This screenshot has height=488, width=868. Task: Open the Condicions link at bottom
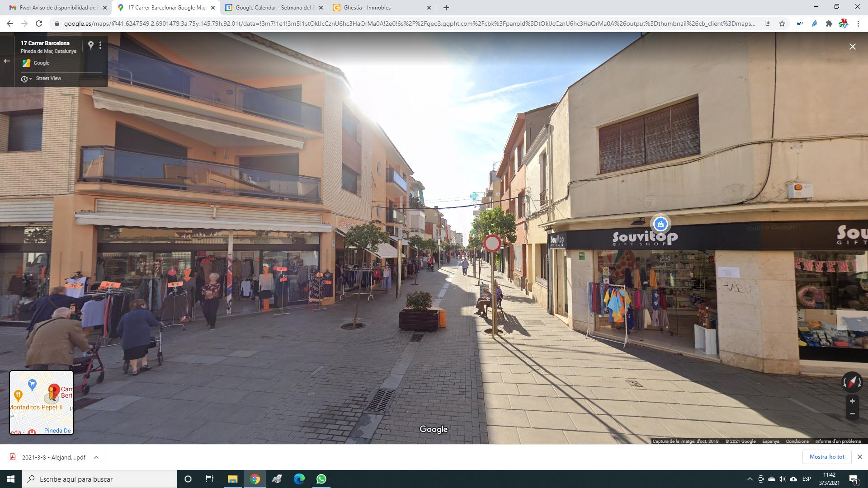(x=797, y=441)
